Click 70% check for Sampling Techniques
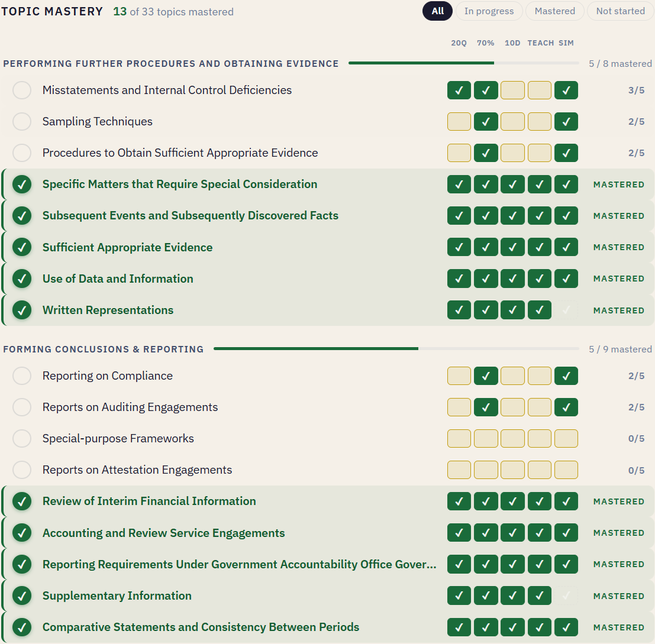 point(486,121)
